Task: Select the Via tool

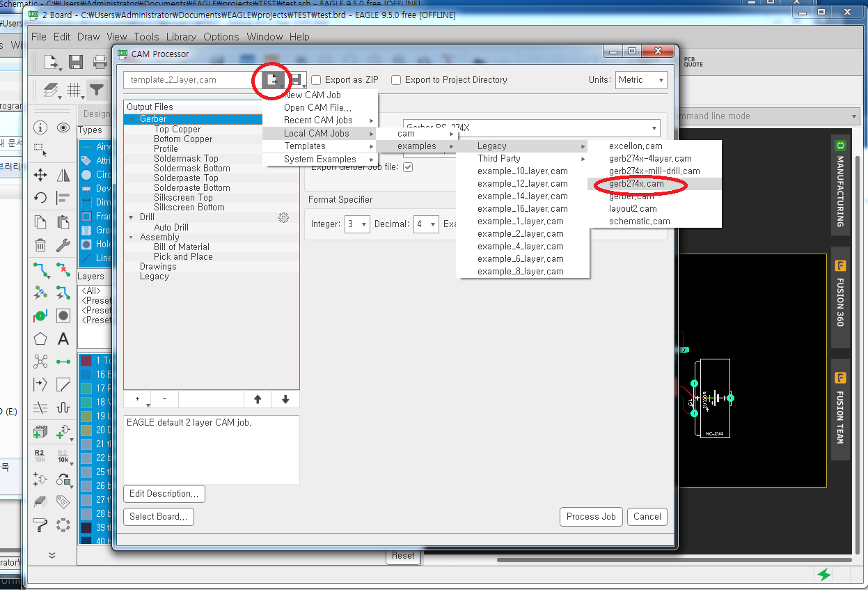Action: click(40, 316)
